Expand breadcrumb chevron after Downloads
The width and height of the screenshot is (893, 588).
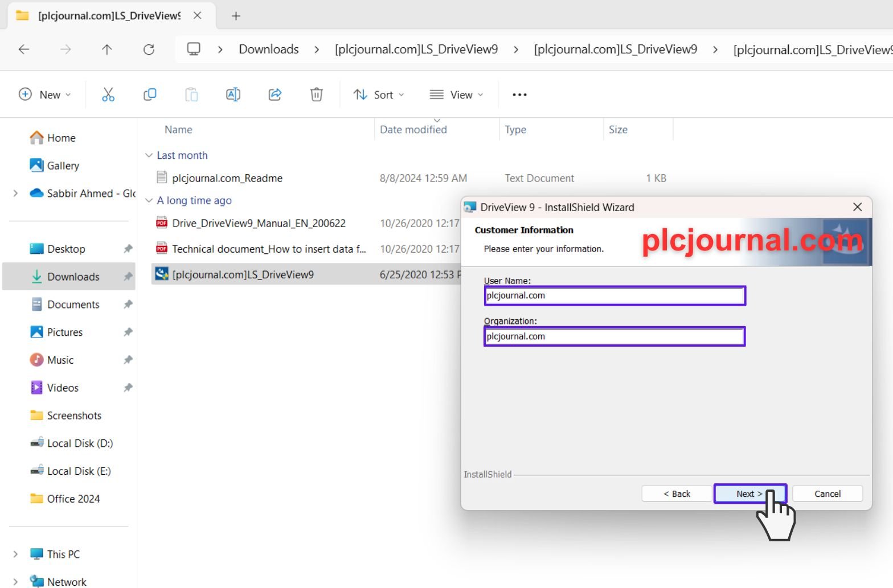pyautogui.click(x=317, y=50)
